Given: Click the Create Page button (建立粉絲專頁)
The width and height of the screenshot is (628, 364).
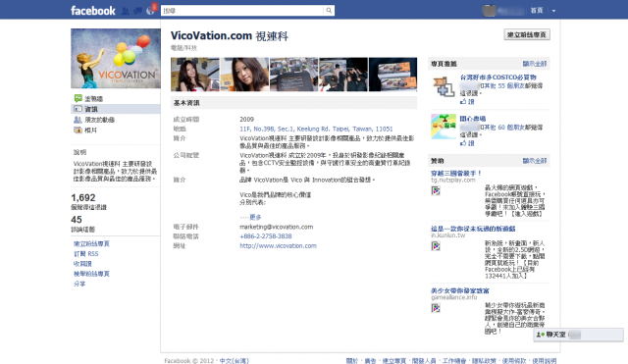Looking at the screenshot, I should pos(527,35).
